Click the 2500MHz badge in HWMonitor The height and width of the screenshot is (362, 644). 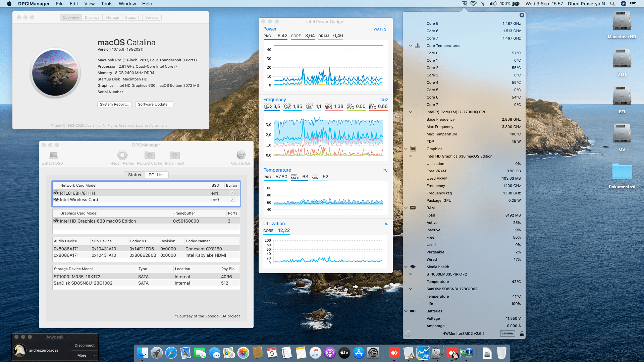click(507, 334)
